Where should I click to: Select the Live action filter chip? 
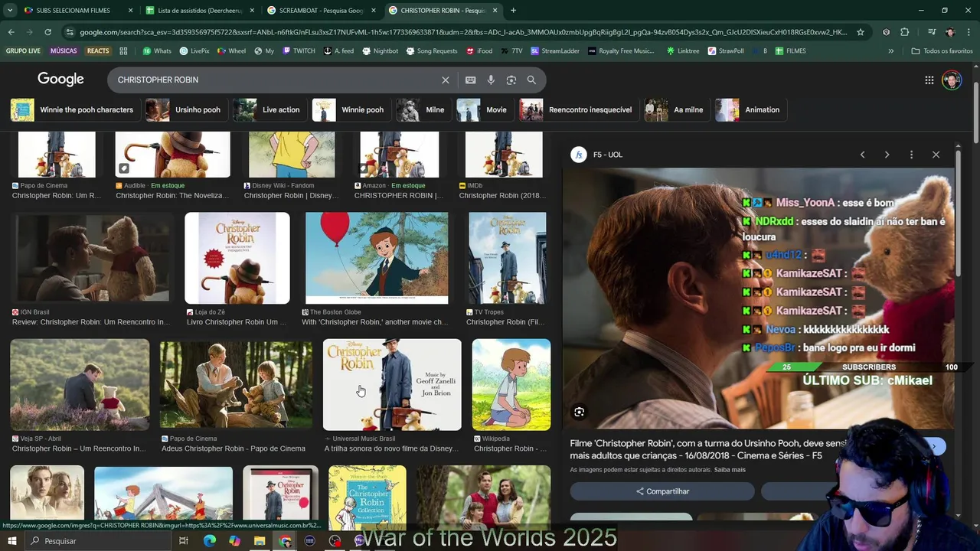[x=269, y=109]
